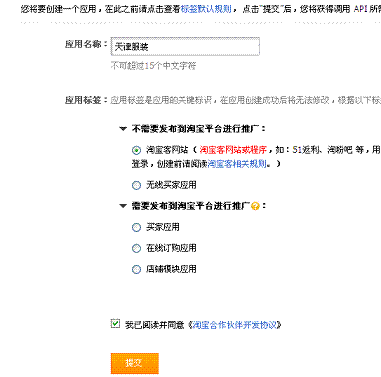Open the 淘宝合作伙伴开发协议 link
The height and width of the screenshot is (377, 381).
[235, 325]
